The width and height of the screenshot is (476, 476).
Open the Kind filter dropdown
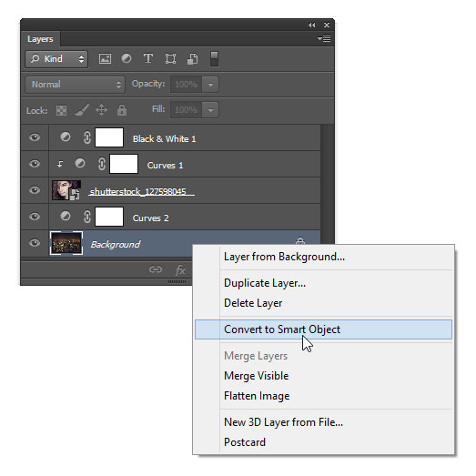click(56, 59)
